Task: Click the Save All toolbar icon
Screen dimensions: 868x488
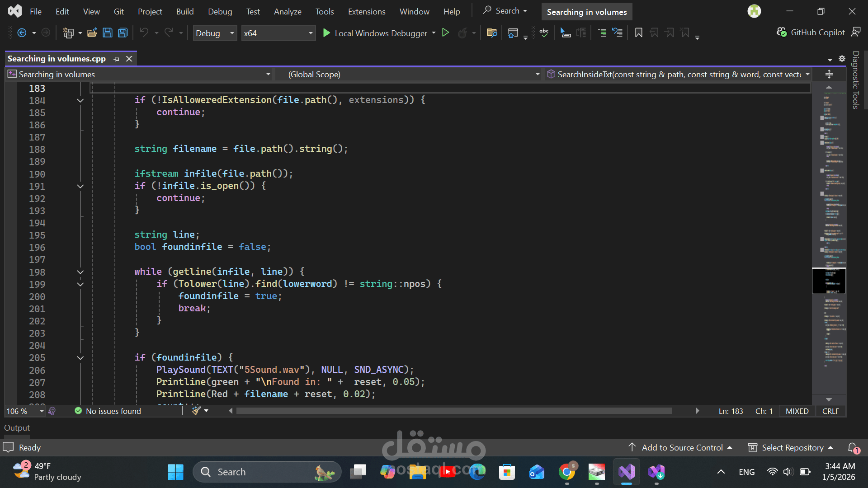Action: (123, 33)
